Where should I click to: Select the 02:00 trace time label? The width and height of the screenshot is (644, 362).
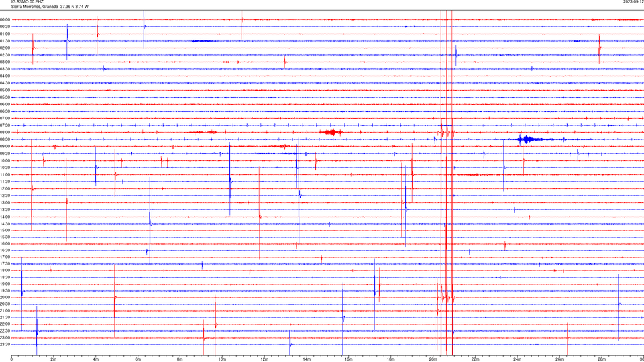[x=5, y=48]
